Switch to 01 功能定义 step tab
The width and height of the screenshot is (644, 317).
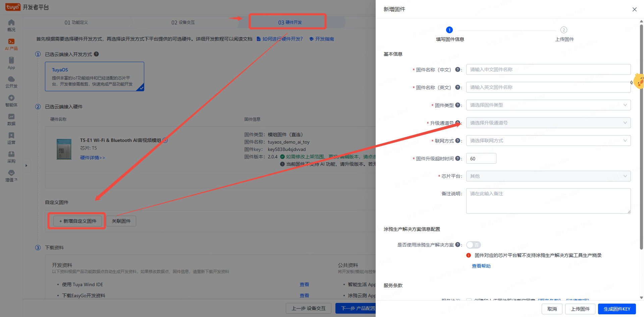click(76, 22)
